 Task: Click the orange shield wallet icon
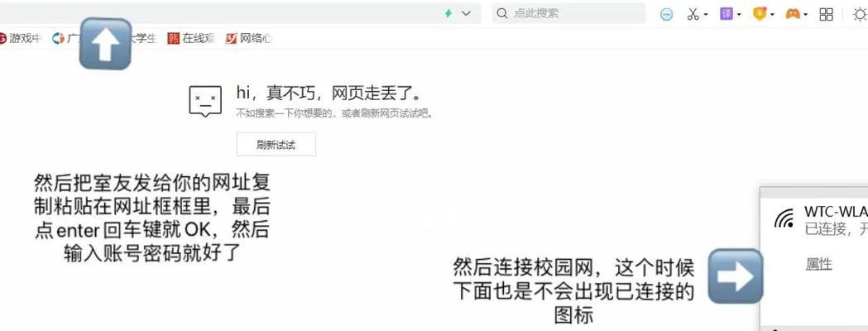(x=760, y=14)
